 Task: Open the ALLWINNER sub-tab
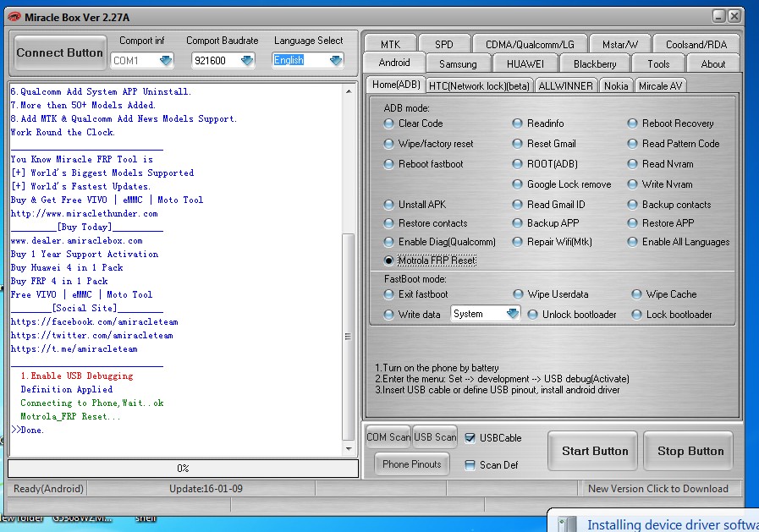pos(565,86)
